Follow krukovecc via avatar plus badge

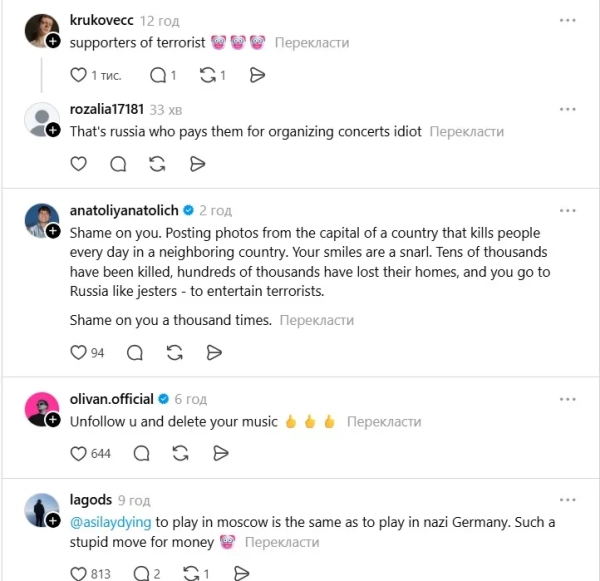[x=53, y=42]
